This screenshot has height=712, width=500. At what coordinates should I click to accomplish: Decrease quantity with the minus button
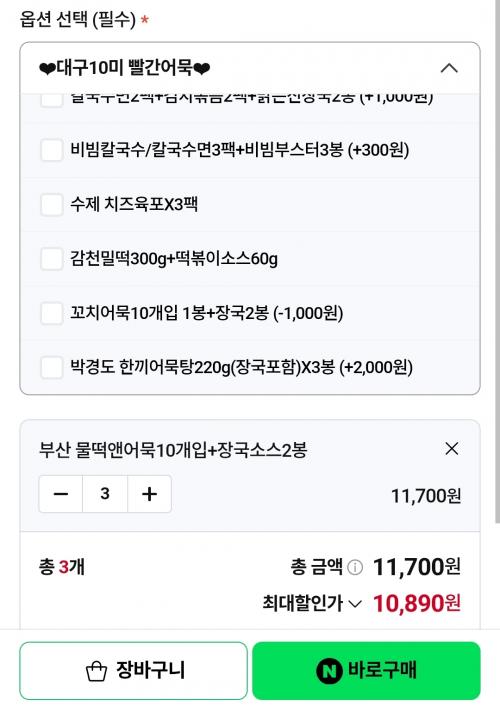61,494
